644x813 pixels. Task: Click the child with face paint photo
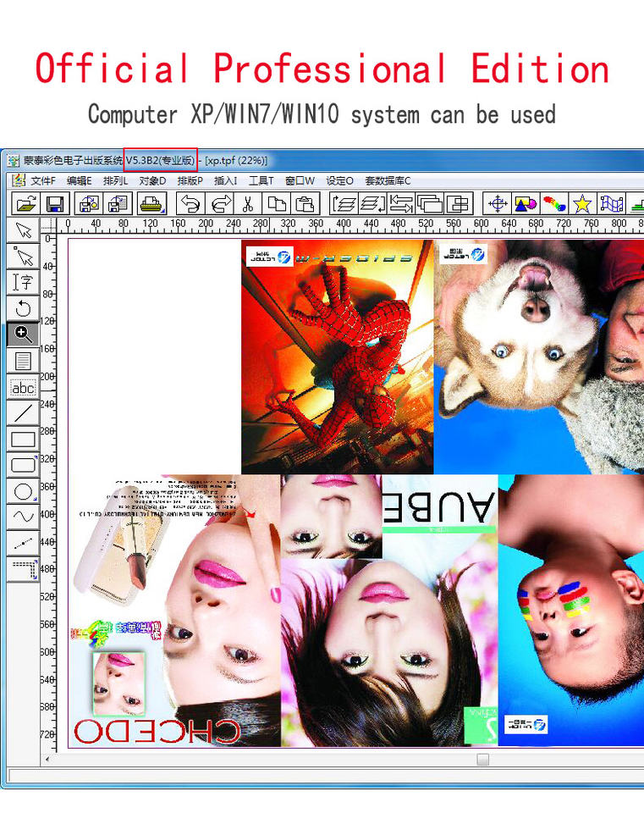click(571, 611)
